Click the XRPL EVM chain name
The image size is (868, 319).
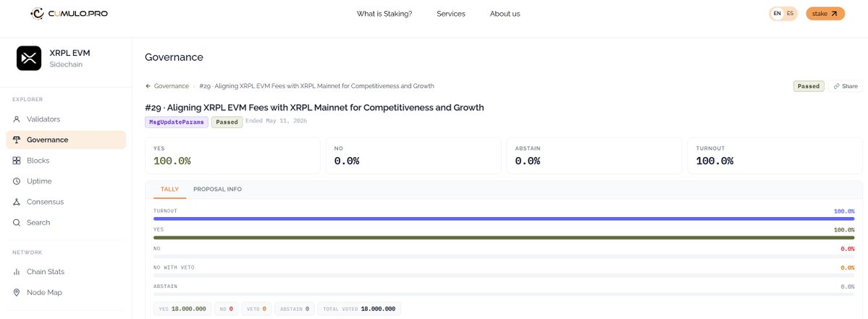[69, 53]
